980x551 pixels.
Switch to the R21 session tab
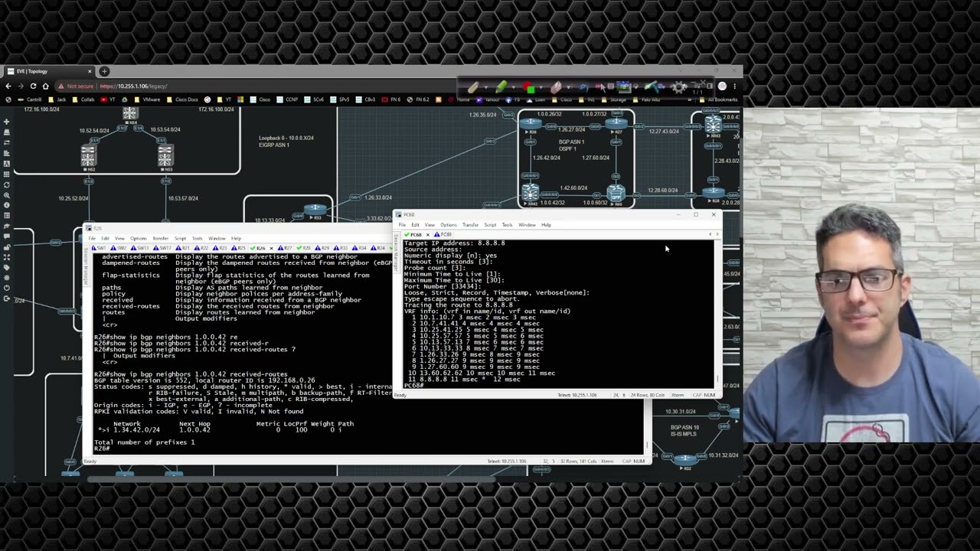(182, 248)
